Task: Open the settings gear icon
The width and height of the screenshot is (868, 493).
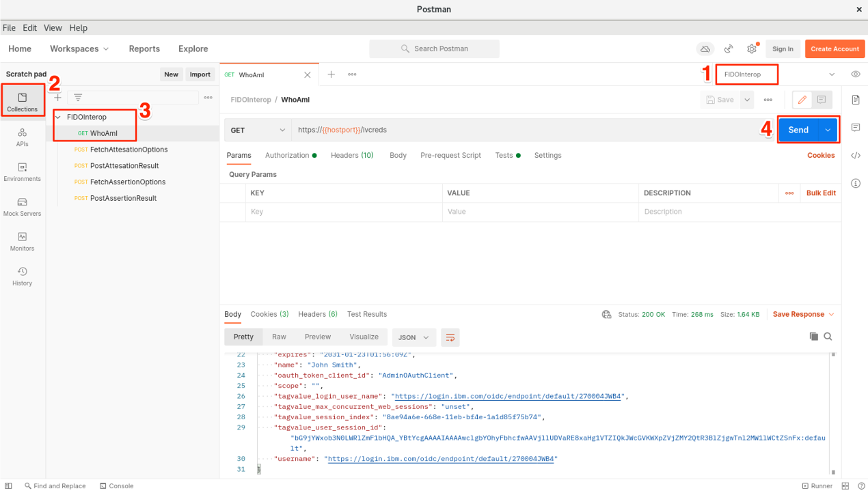Action: [x=752, y=48]
